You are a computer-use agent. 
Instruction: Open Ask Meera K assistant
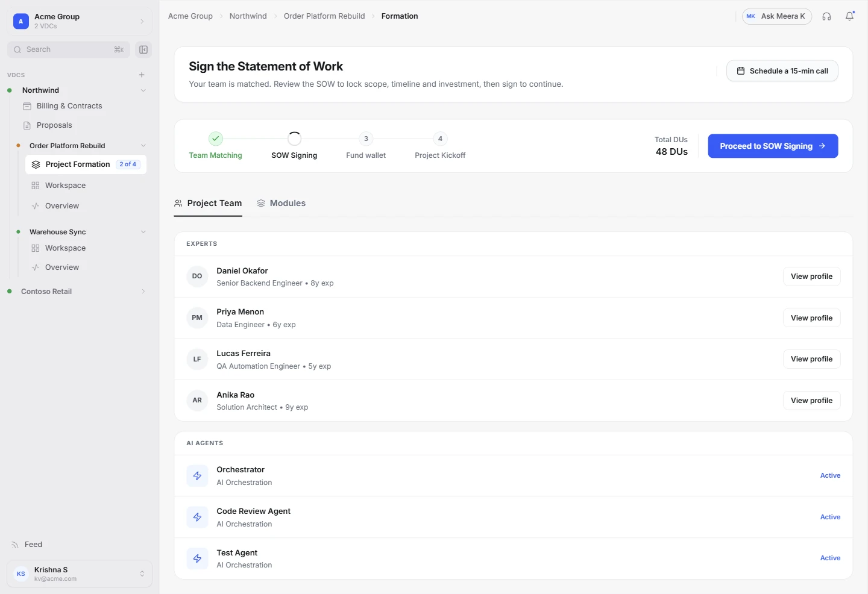[777, 16]
